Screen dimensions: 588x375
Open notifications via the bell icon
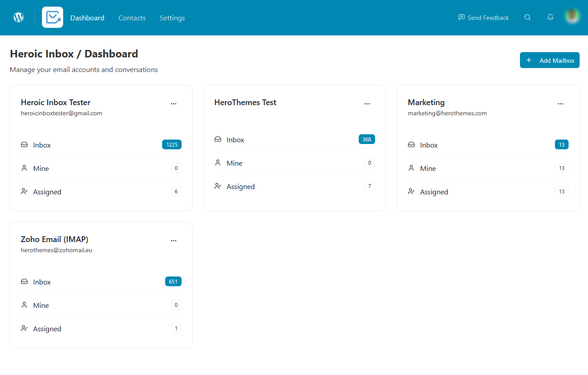point(550,17)
